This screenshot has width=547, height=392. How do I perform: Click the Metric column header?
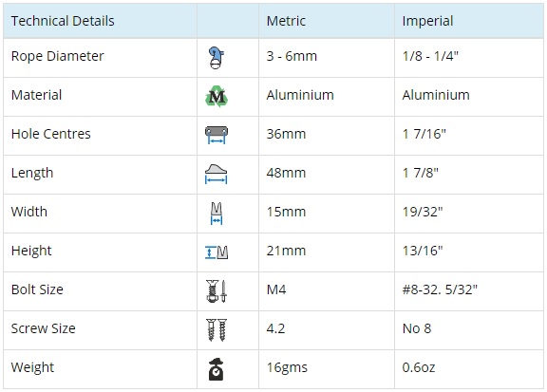pos(286,21)
